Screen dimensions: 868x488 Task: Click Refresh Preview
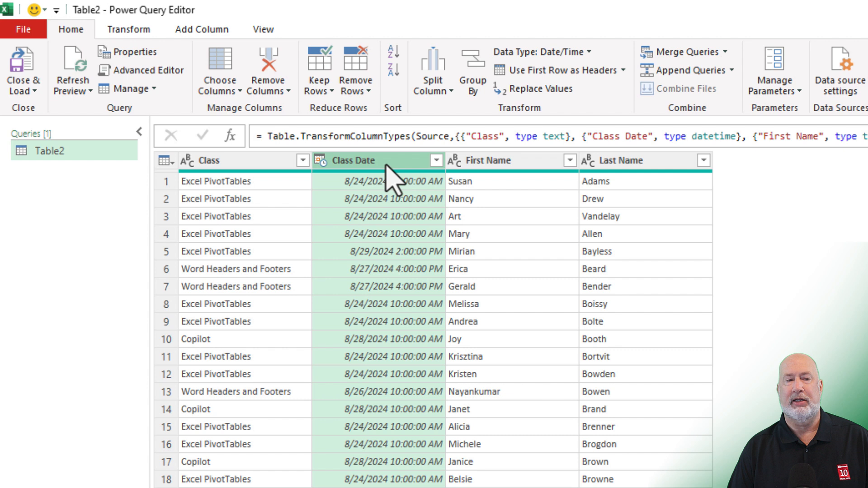72,70
